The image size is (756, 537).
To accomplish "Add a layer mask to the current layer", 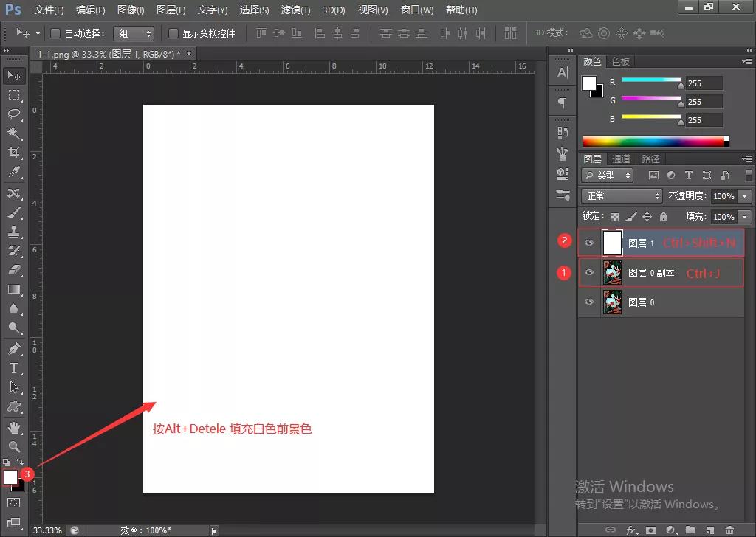I will tap(650, 530).
